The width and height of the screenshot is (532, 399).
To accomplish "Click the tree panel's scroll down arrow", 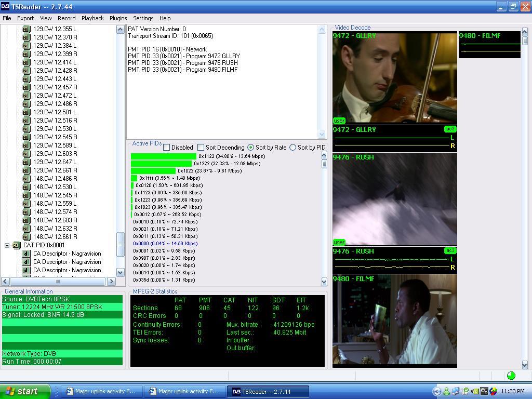I will pos(120,272).
